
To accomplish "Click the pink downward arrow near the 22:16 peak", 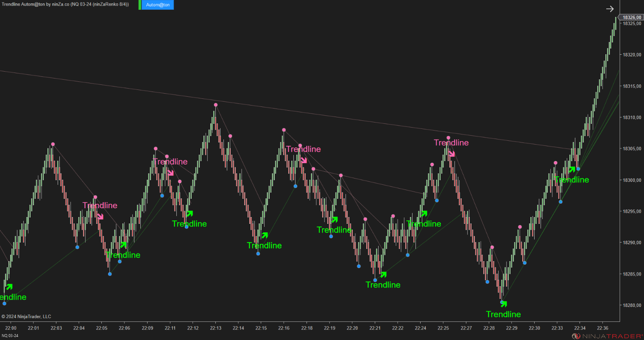I will pyautogui.click(x=304, y=161).
